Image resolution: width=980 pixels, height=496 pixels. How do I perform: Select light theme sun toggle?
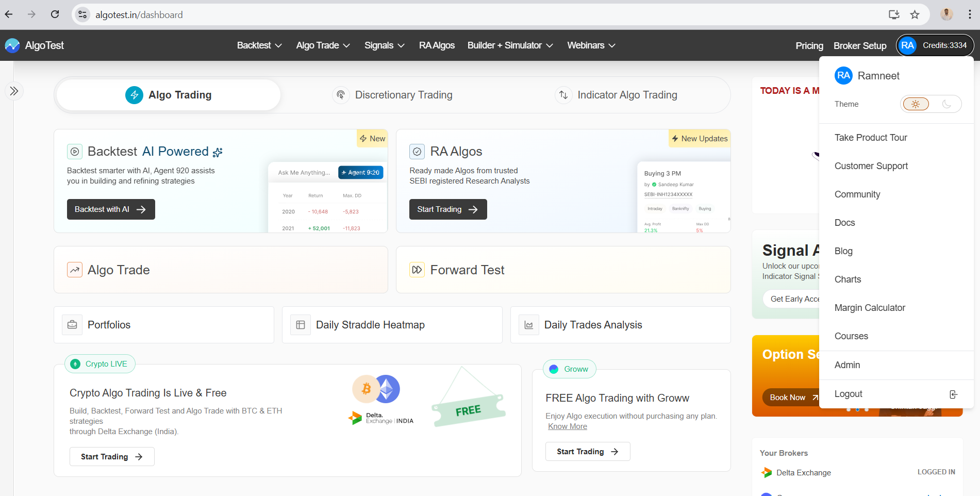(x=916, y=104)
